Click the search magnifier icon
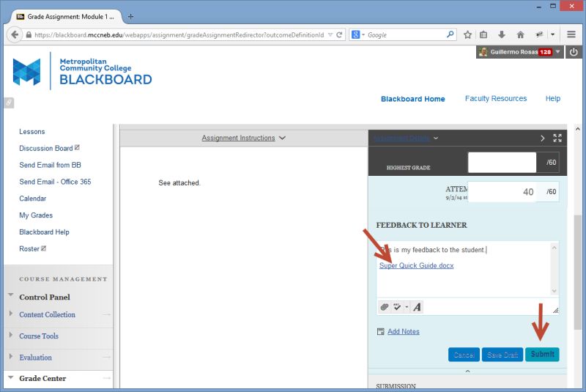The width and height of the screenshot is (586, 392). 450,34
